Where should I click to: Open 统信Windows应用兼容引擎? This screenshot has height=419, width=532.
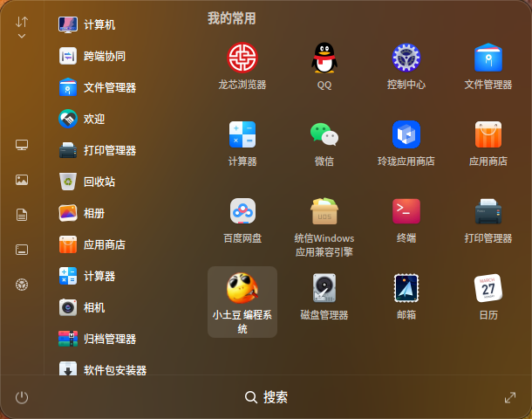tap(324, 226)
